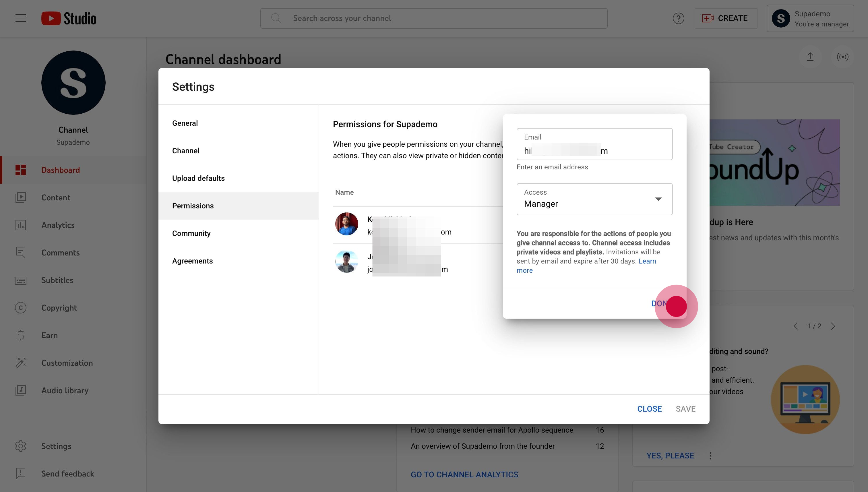Click the Settings gear icon in sidebar

[x=21, y=446]
